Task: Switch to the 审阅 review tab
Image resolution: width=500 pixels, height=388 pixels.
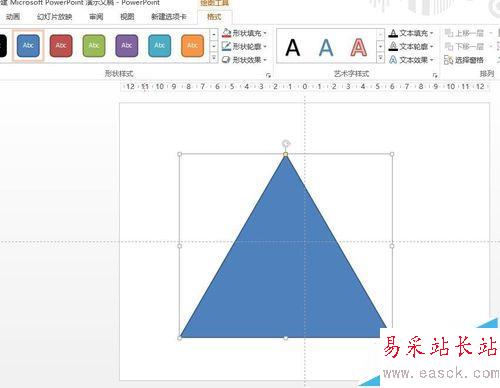Action: tap(96, 17)
